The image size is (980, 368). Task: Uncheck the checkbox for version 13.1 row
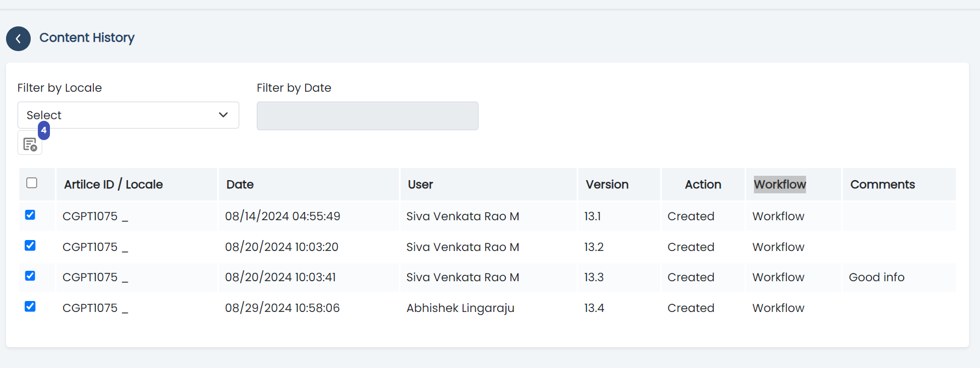30,215
